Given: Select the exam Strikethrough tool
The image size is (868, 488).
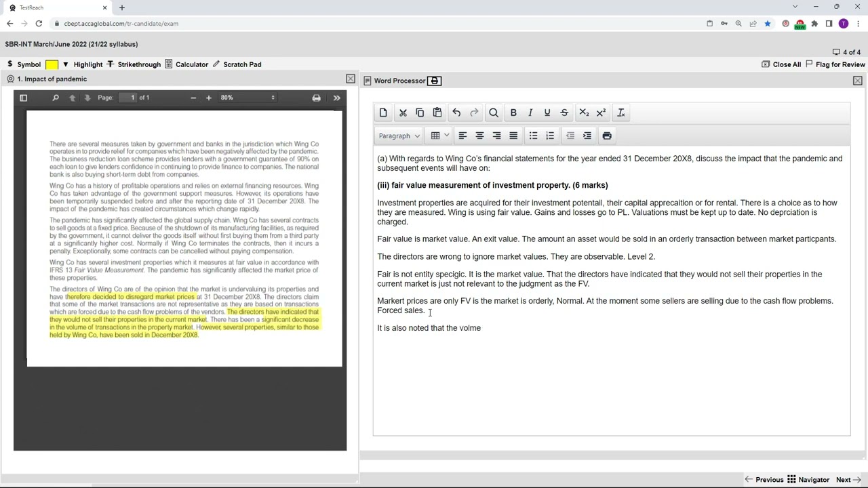Looking at the screenshot, I should point(134,64).
